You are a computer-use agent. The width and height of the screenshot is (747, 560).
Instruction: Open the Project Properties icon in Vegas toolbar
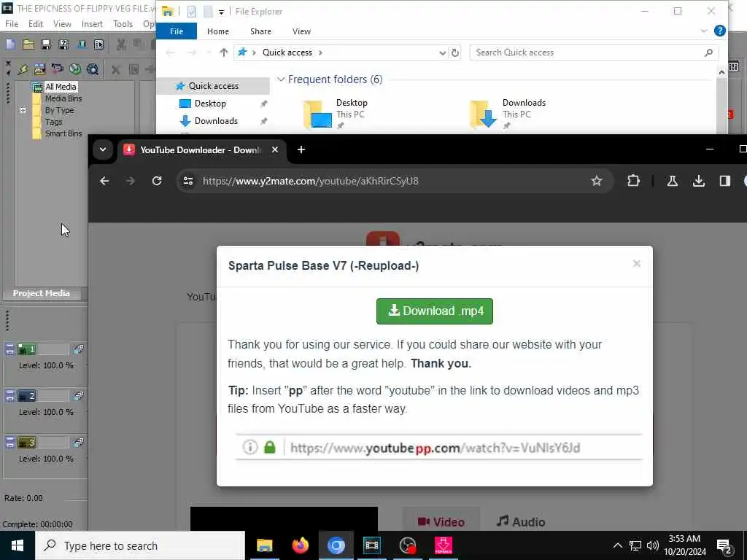click(x=99, y=44)
